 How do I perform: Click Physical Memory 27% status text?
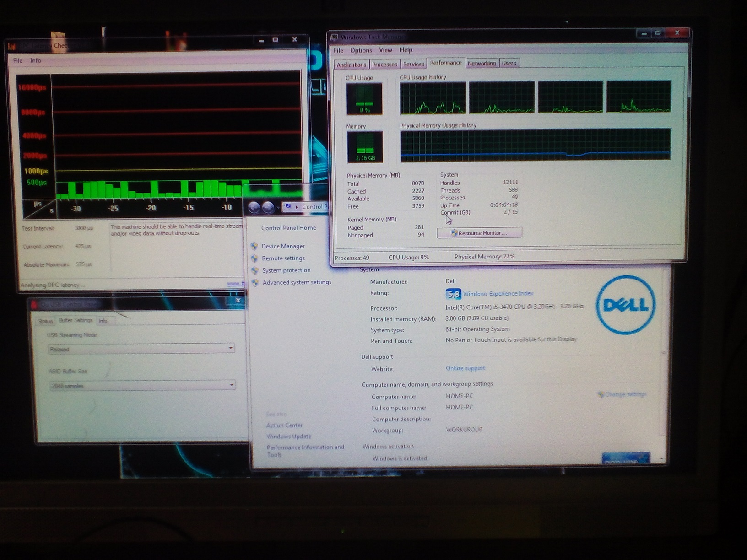pyautogui.click(x=484, y=257)
